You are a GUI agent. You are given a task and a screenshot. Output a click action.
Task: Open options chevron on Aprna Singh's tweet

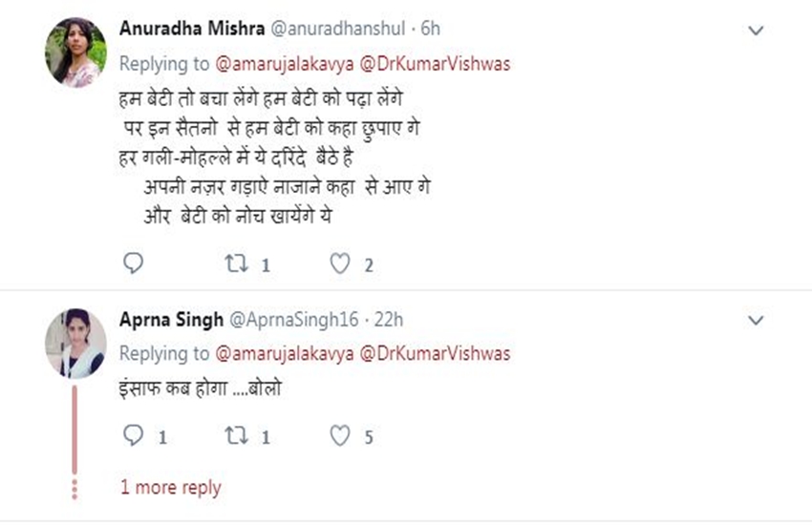pyautogui.click(x=756, y=319)
